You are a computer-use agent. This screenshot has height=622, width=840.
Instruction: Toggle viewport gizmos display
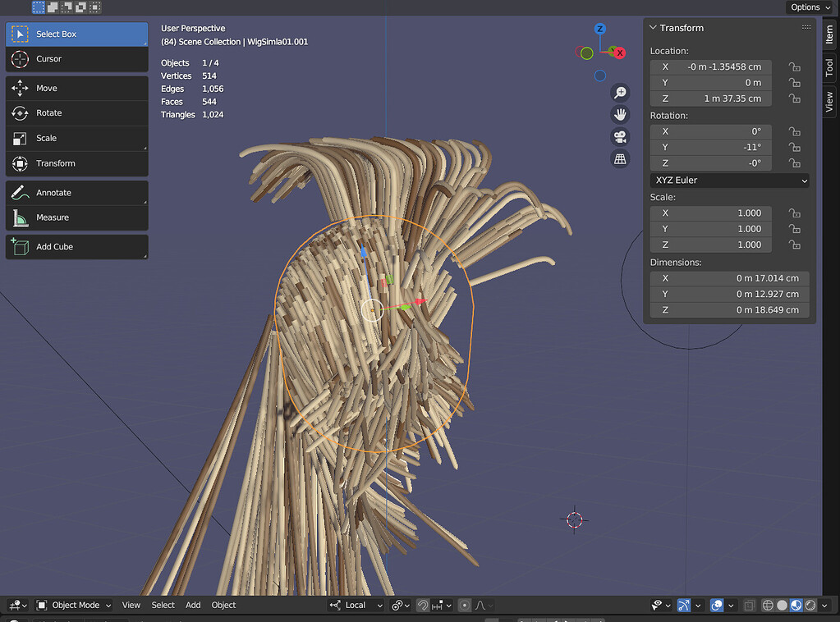tap(684, 605)
